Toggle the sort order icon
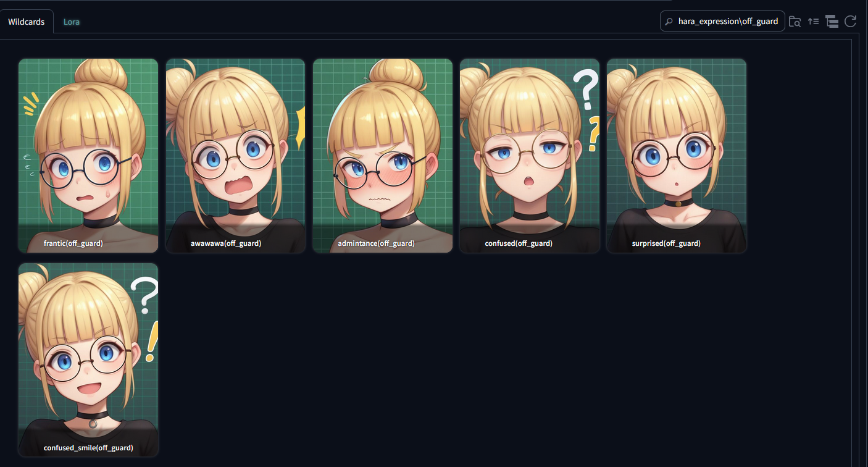The image size is (868, 467). click(x=813, y=21)
